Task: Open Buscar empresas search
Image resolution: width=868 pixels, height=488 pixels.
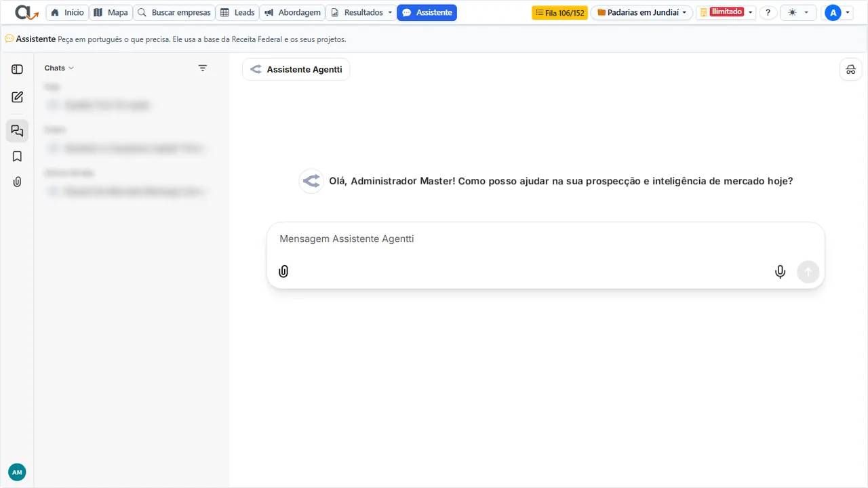Action: (174, 13)
